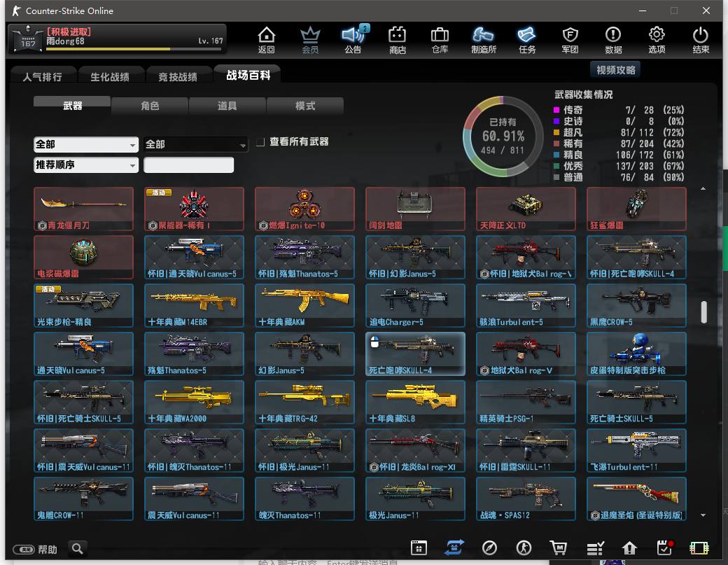The height and width of the screenshot is (565, 728).
Task: Select the 道具 sub-tab
Action: 227,106
